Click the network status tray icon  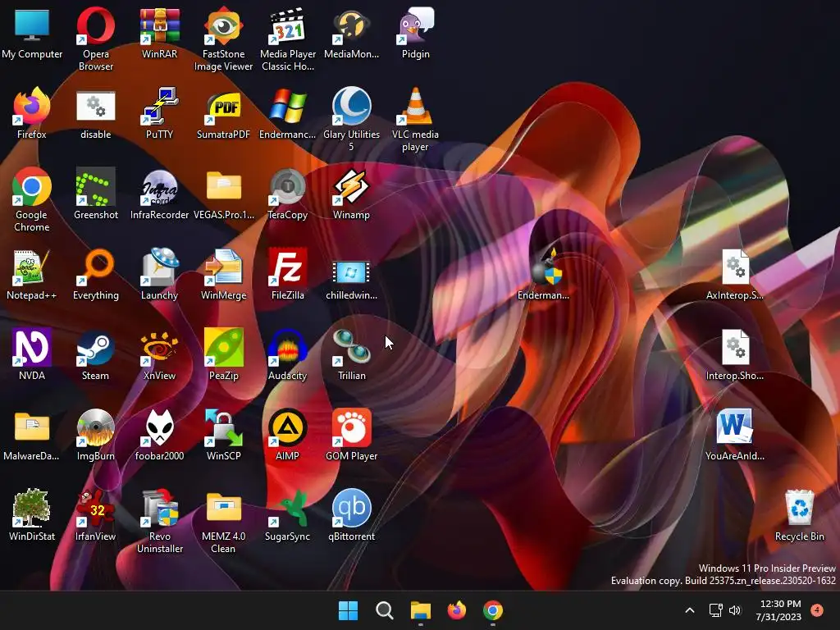[715, 610]
